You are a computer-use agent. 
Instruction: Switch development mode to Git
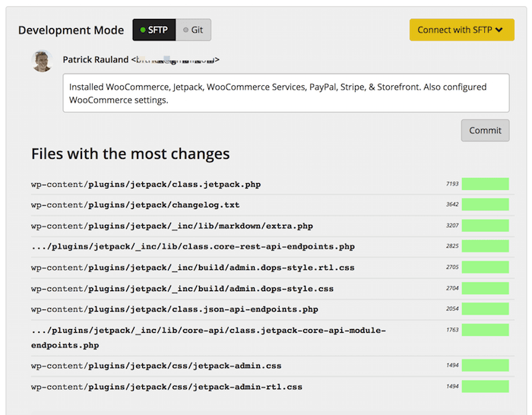193,30
